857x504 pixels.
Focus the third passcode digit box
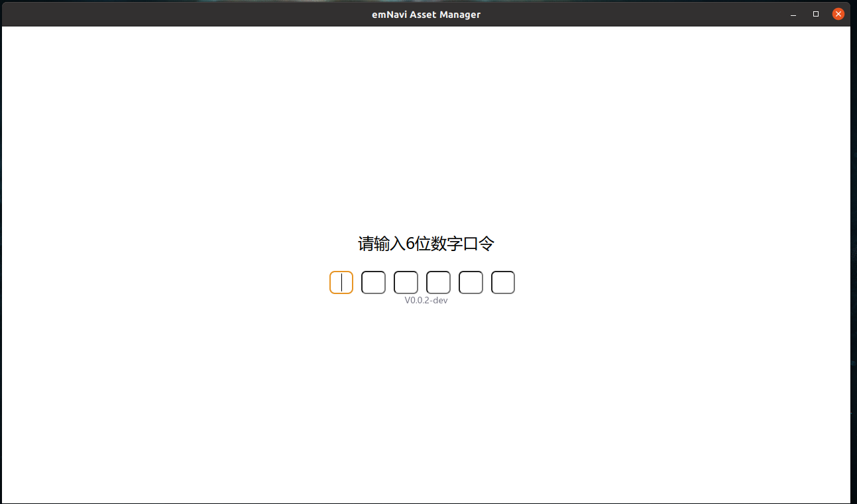coord(406,283)
